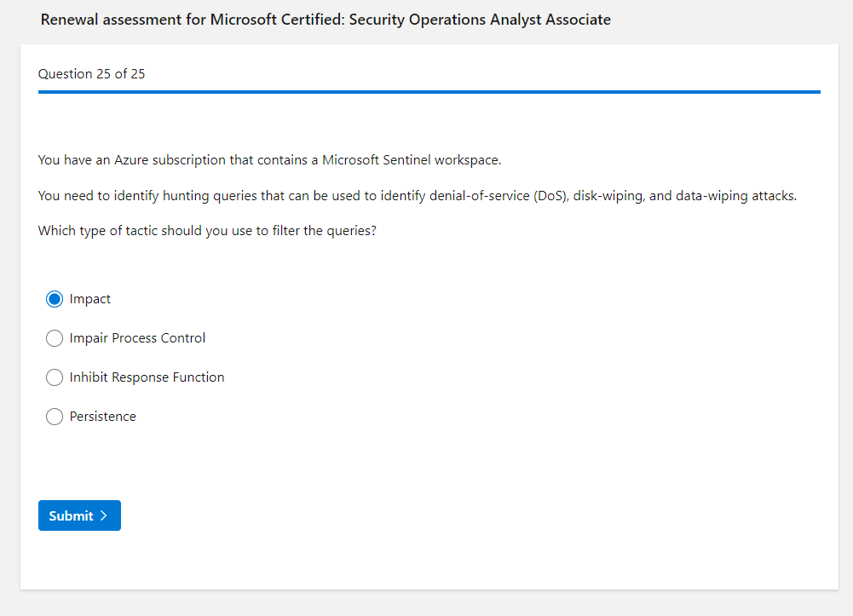Select the Persistence radio button
Image resolution: width=853 pixels, height=616 pixels.
click(x=55, y=417)
